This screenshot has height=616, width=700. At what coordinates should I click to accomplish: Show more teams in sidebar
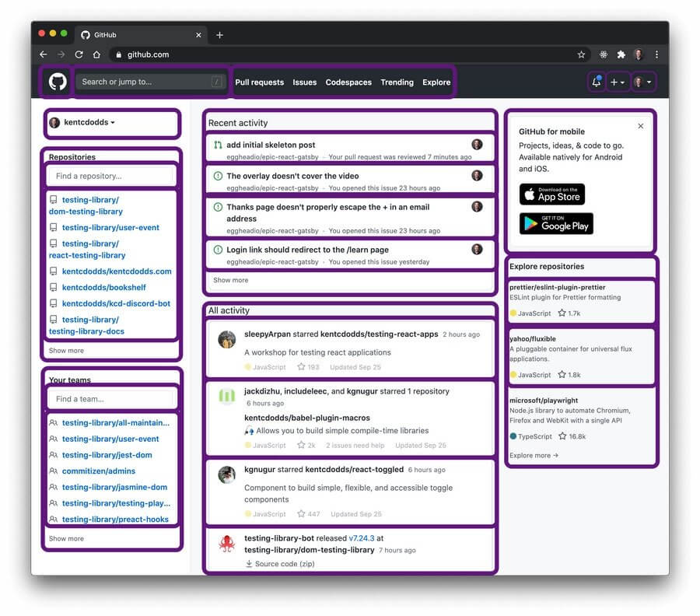(x=66, y=538)
